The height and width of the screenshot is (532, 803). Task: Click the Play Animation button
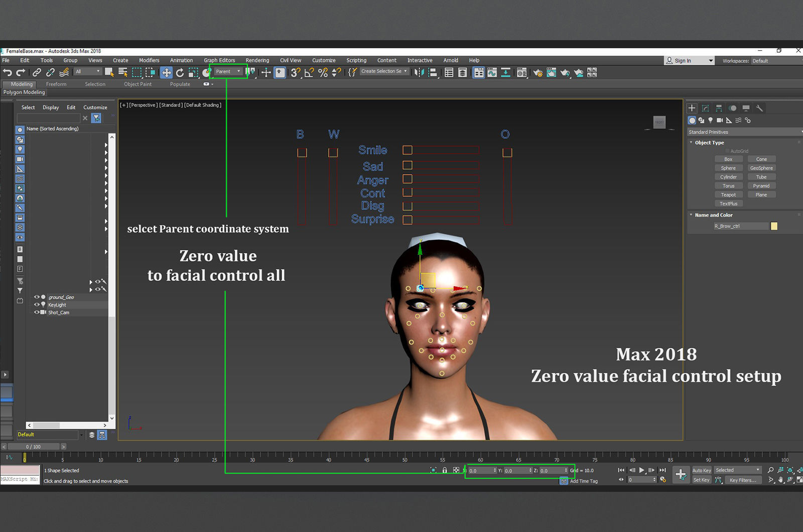click(641, 470)
